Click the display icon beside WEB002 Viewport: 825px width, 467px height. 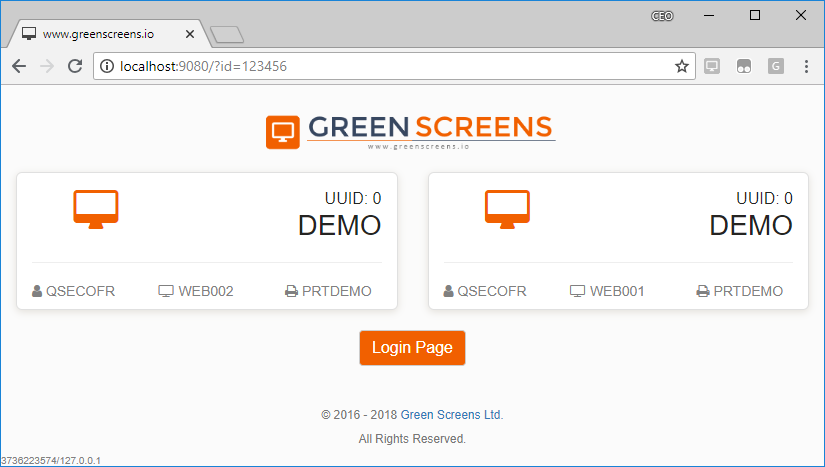tap(166, 291)
